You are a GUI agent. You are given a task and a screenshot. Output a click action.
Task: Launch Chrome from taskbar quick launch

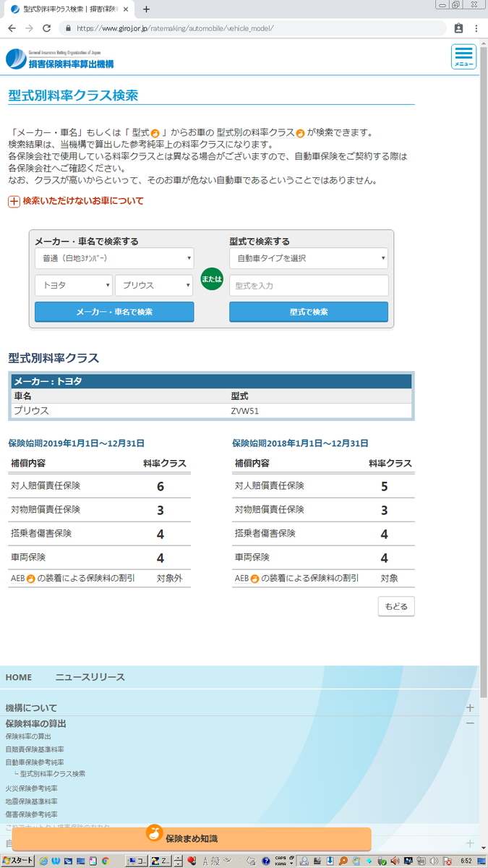pos(105,861)
